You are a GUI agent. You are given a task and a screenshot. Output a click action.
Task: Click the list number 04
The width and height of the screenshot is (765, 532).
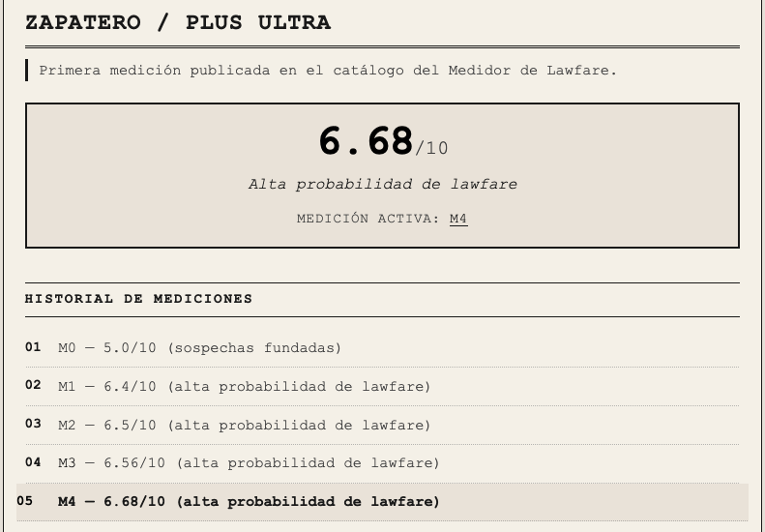[x=33, y=461]
